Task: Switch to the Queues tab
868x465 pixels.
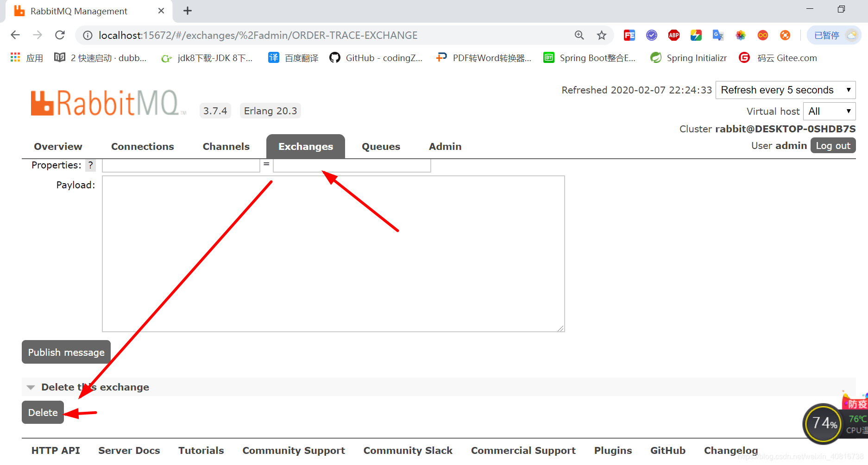Action: (x=381, y=146)
